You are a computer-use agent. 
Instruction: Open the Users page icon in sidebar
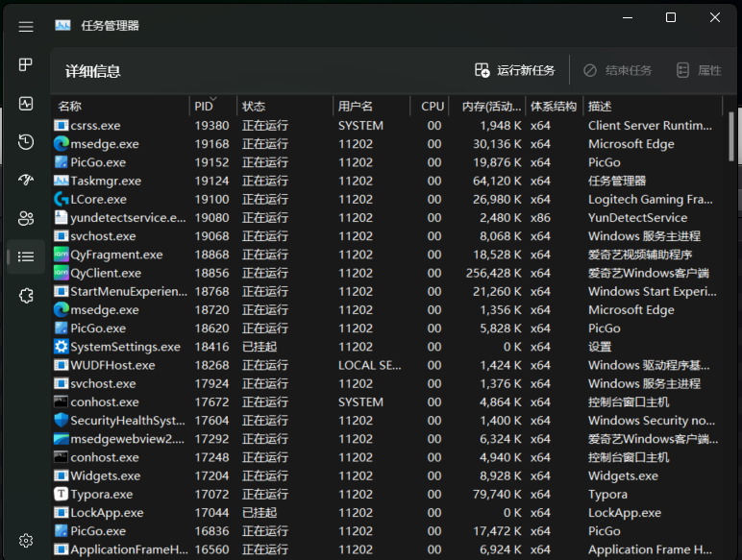[x=26, y=218]
